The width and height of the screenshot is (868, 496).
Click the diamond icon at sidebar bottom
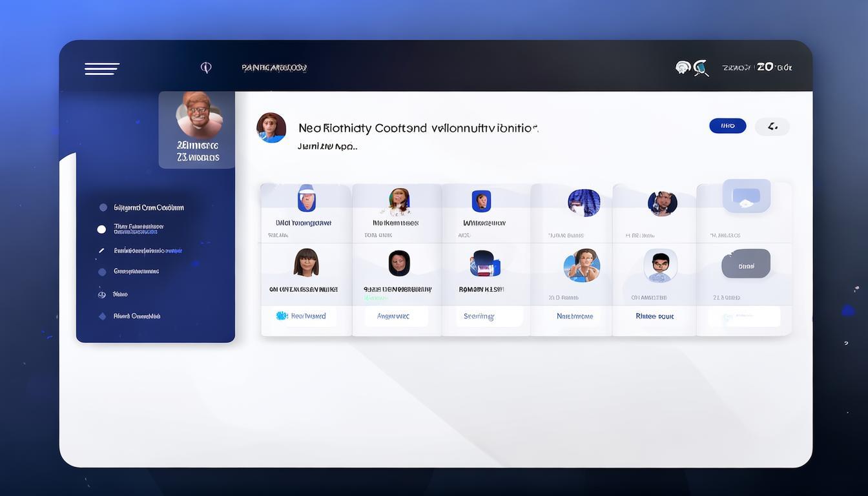pos(101,316)
